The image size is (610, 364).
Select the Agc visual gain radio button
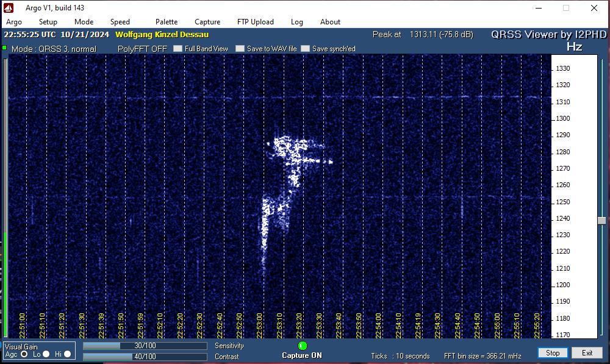tap(24, 354)
